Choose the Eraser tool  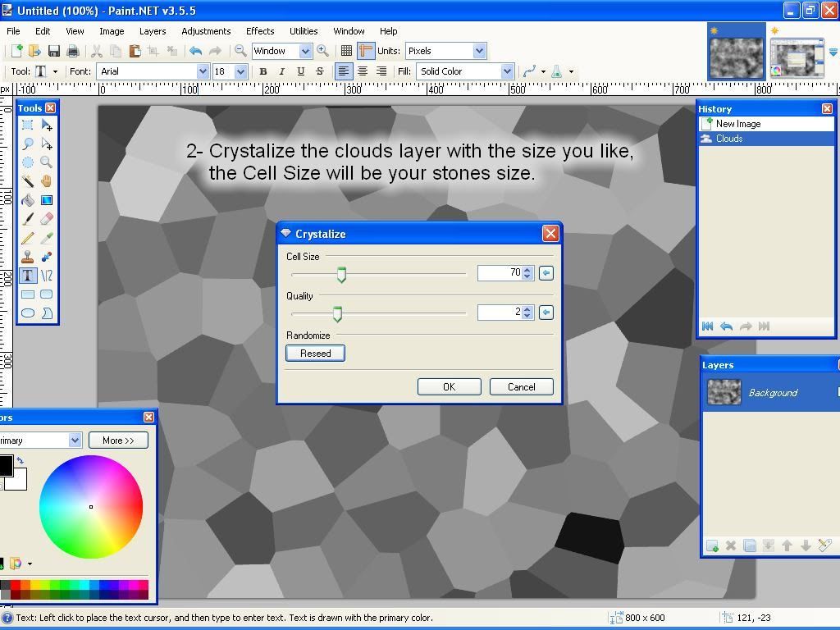click(x=47, y=218)
